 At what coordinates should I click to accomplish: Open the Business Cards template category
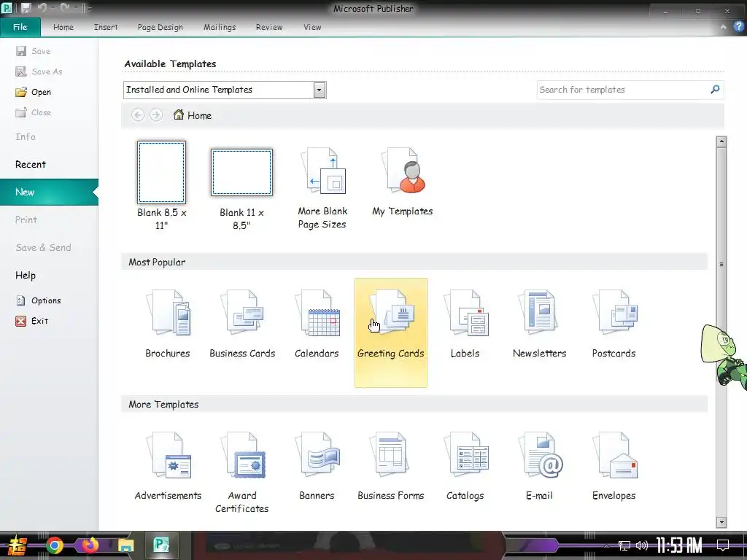(242, 324)
